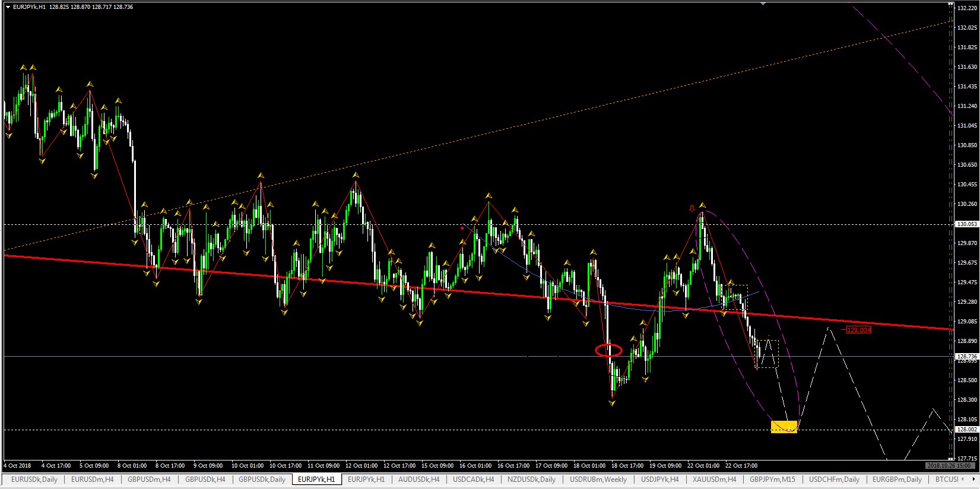Open the GBPUSDm,H4 chart tab
The width and height of the screenshot is (980, 489).
[x=149, y=480]
